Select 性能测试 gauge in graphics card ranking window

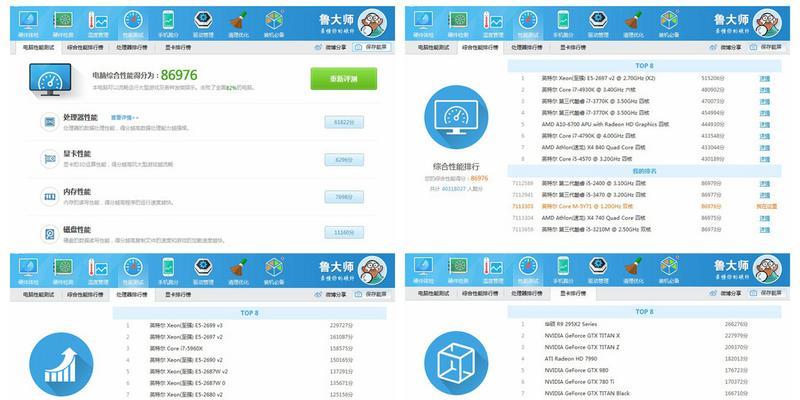pyautogui.click(x=528, y=270)
